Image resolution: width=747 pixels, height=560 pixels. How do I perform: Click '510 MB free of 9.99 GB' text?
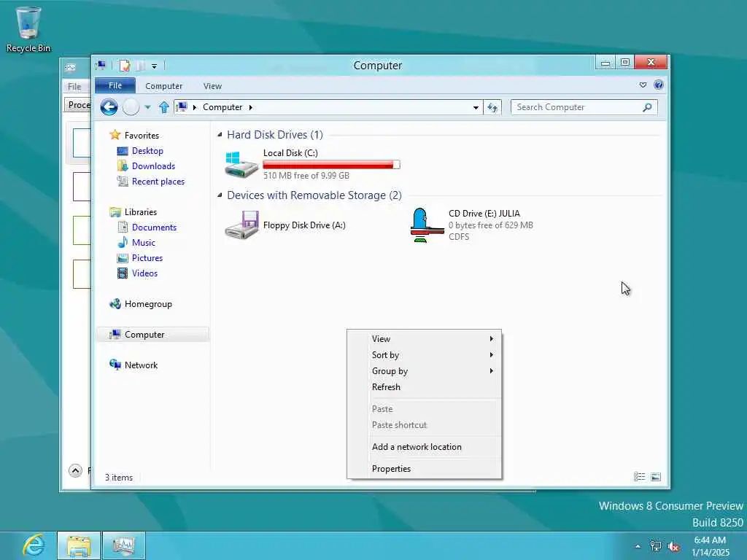tap(306, 176)
